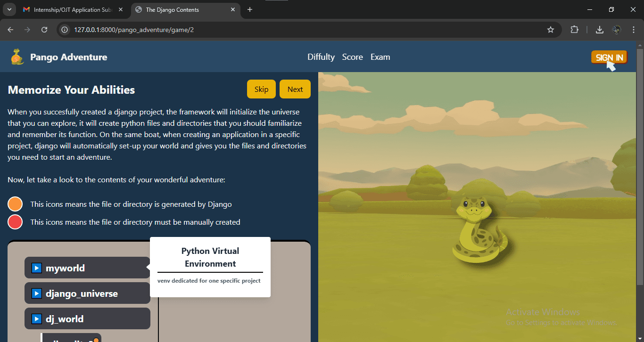Click the page vertical scrollbar
Image resolution: width=644 pixels, height=342 pixels.
click(x=640, y=166)
